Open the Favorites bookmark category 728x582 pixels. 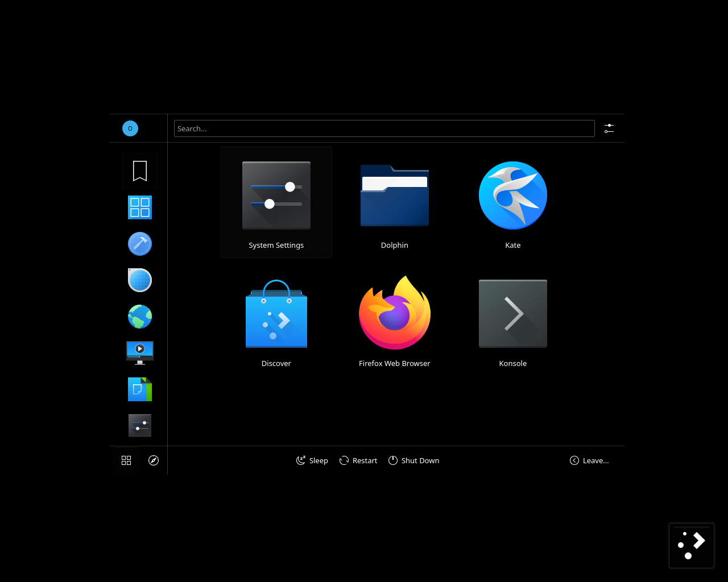click(140, 171)
